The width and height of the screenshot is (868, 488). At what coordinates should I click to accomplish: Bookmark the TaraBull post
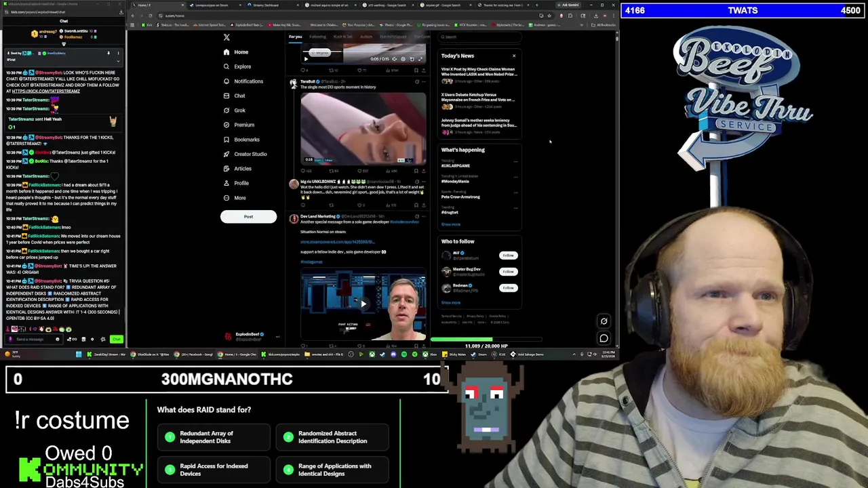[416, 171]
